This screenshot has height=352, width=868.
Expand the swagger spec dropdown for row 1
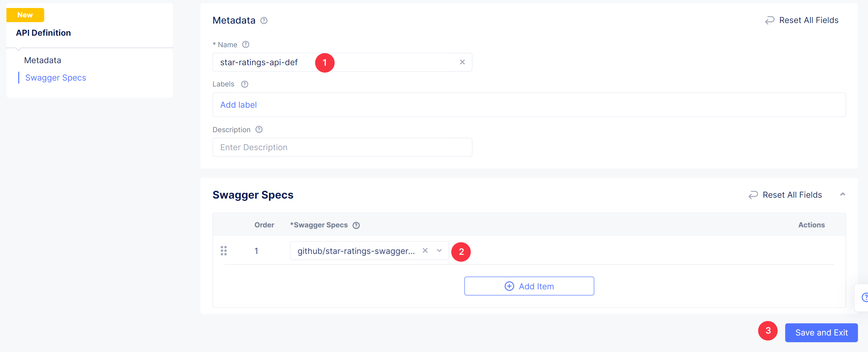point(439,251)
